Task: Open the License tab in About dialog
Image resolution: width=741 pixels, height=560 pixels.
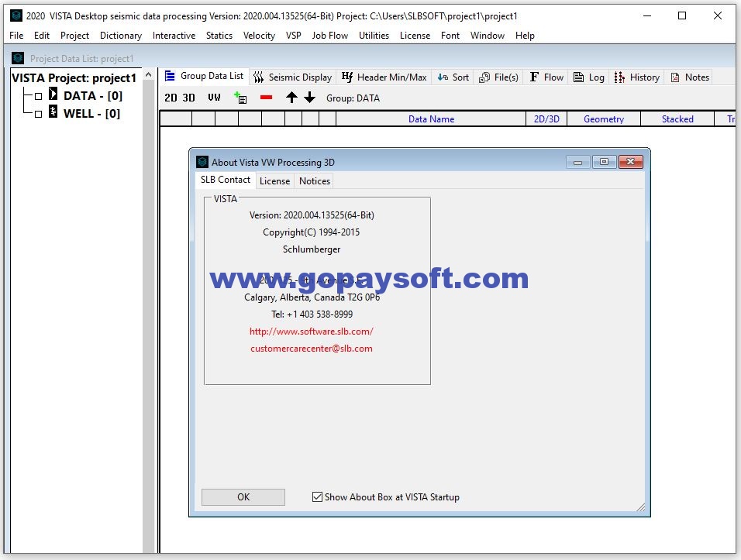Action: [x=274, y=180]
